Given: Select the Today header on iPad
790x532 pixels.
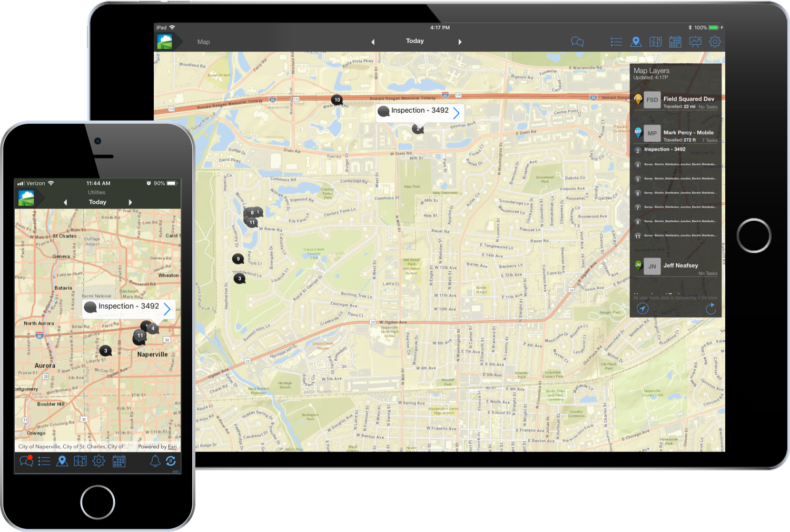Looking at the screenshot, I should (x=415, y=41).
